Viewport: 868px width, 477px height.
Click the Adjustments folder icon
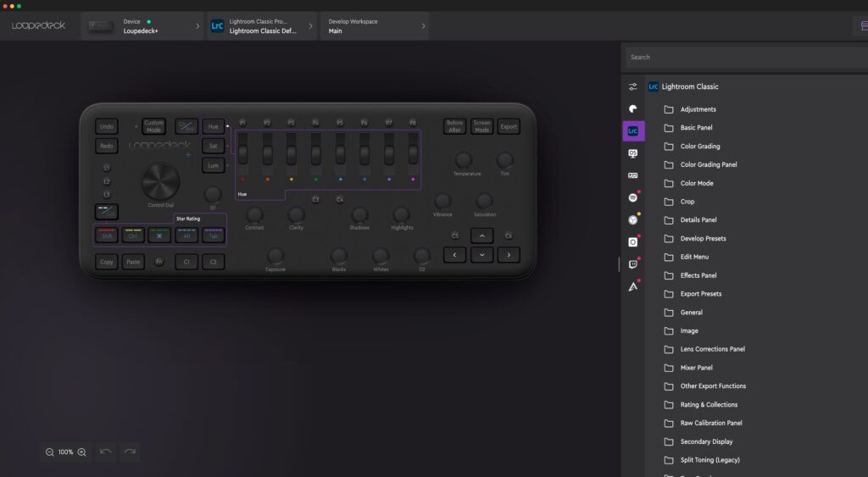(669, 109)
